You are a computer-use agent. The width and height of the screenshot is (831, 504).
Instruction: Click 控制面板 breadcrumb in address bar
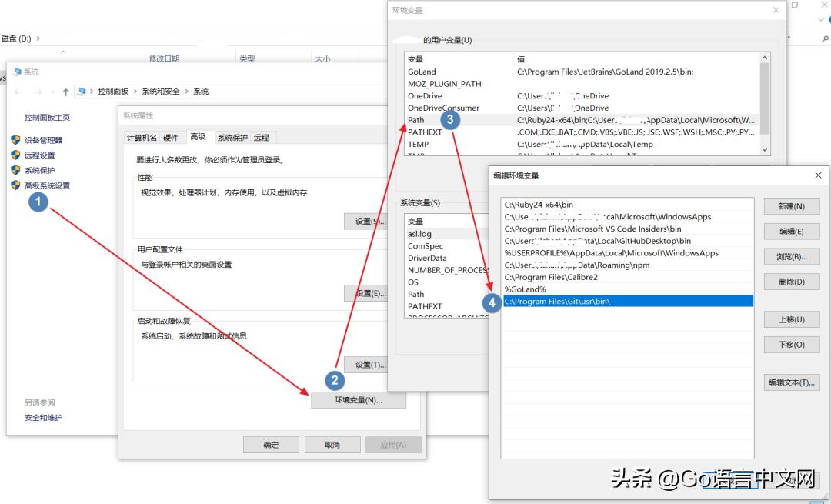coord(113,92)
